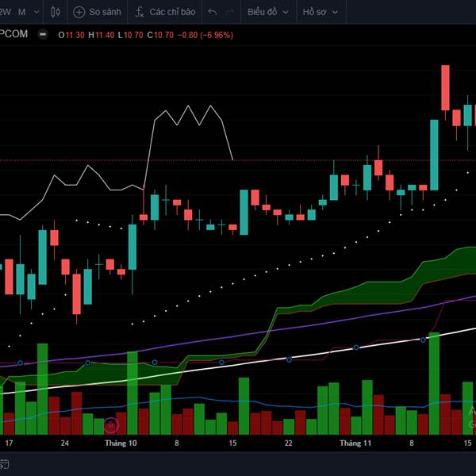
Task: Click the So sánh compare button
Action: (97, 12)
